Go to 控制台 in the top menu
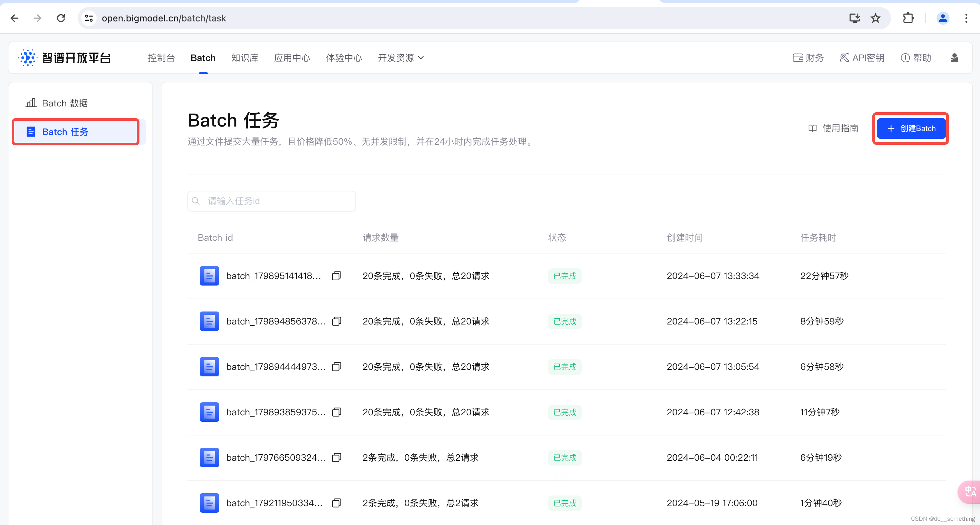Viewport: 980px width, 525px height. pyautogui.click(x=161, y=57)
